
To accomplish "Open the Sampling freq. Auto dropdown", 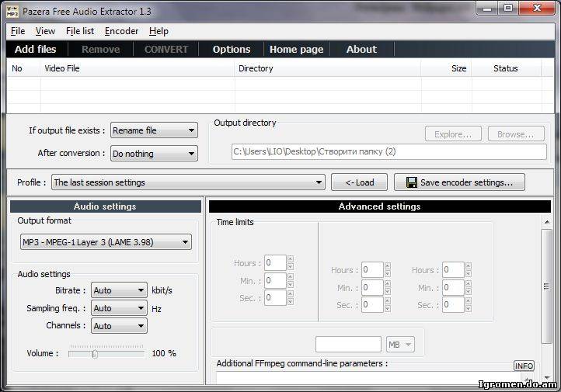I will (119, 308).
